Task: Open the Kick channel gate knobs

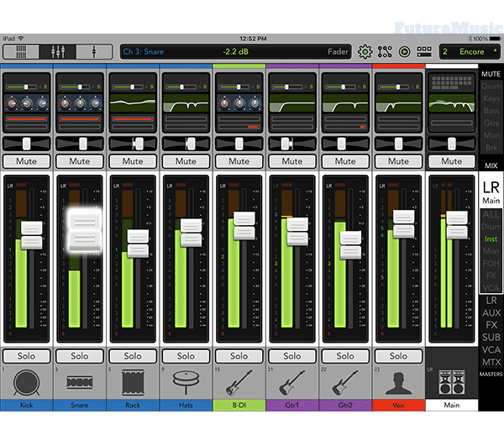Action: (x=27, y=103)
